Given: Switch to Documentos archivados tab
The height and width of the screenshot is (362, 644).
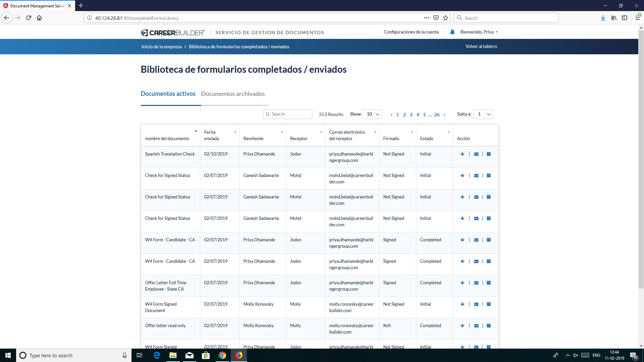Looking at the screenshot, I should pyautogui.click(x=233, y=94).
